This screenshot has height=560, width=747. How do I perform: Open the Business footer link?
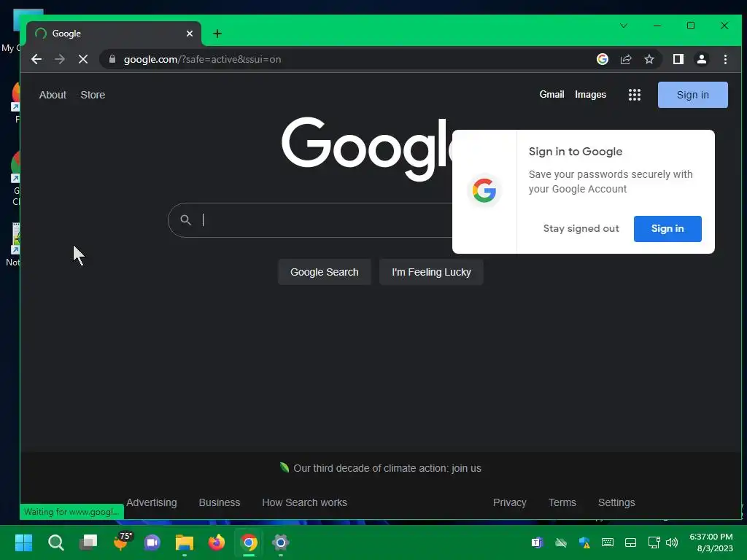pos(219,502)
